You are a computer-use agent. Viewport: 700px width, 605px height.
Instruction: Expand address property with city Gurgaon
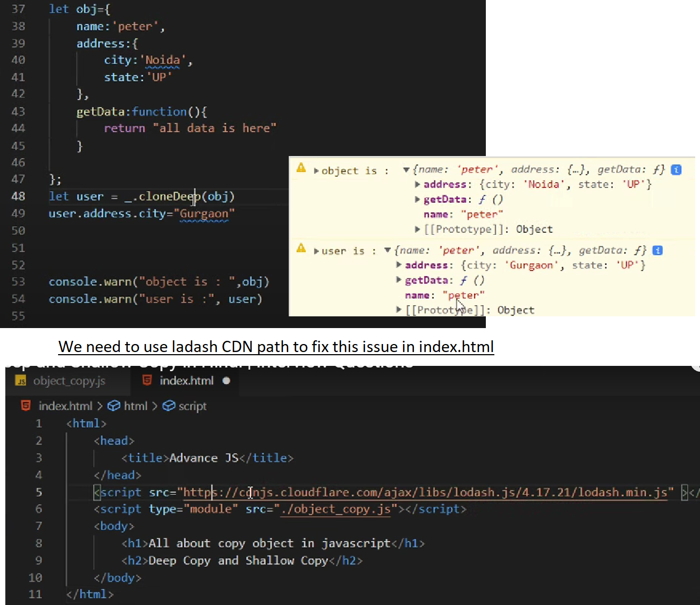coord(399,265)
